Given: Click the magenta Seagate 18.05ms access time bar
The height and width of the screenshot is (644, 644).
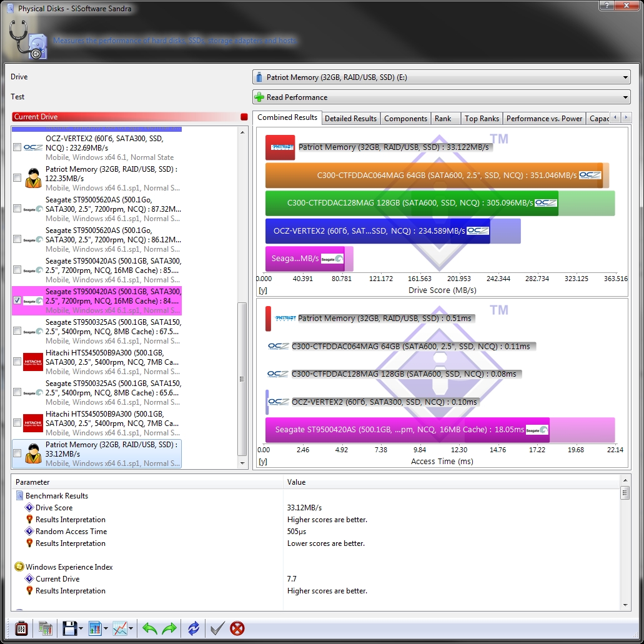Looking at the screenshot, I should coord(407,430).
